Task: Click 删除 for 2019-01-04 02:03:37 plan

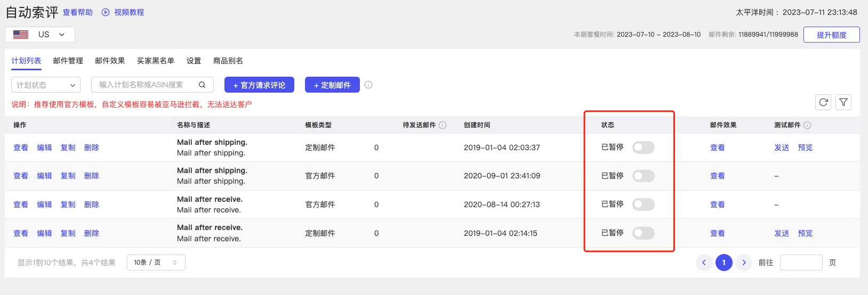Action: click(92, 147)
